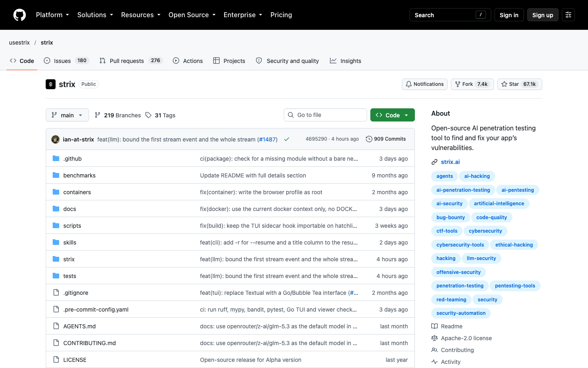Screen dimensions: 588x368
Task: Click the Notifications button
Action: [425, 84]
